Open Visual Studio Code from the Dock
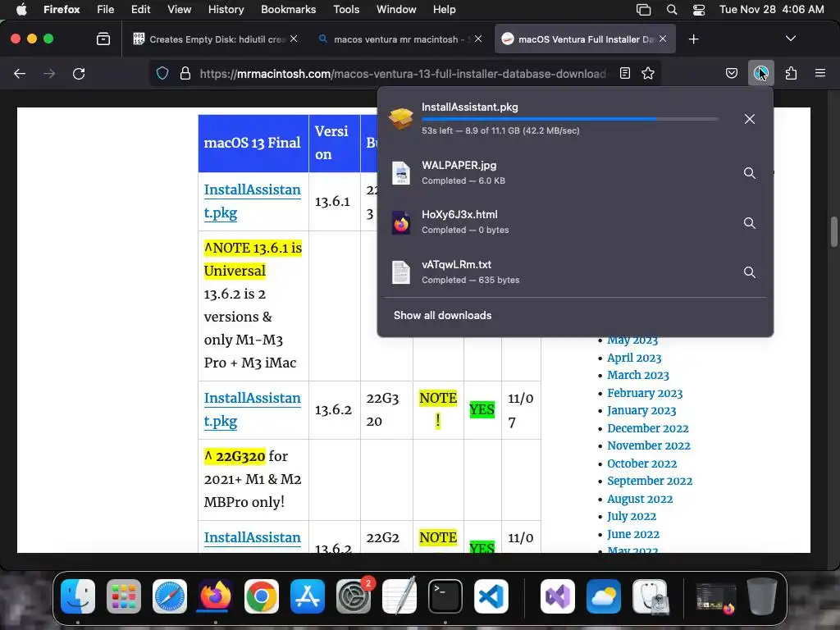 click(491, 596)
